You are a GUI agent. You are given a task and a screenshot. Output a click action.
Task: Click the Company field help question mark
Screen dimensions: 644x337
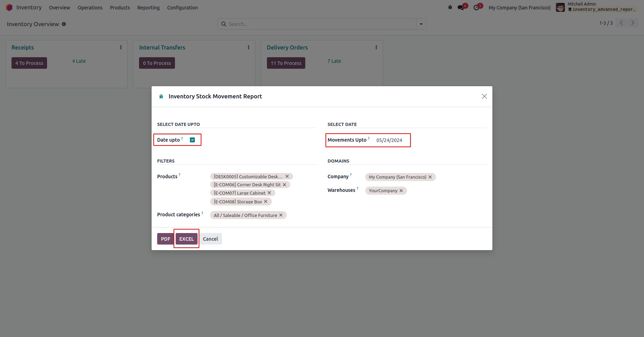[351, 175]
